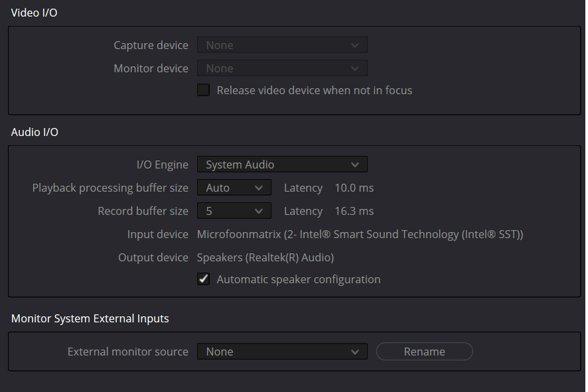Open the External monitor source dropdown
Image resolution: width=588 pixels, height=392 pixels.
(282, 352)
